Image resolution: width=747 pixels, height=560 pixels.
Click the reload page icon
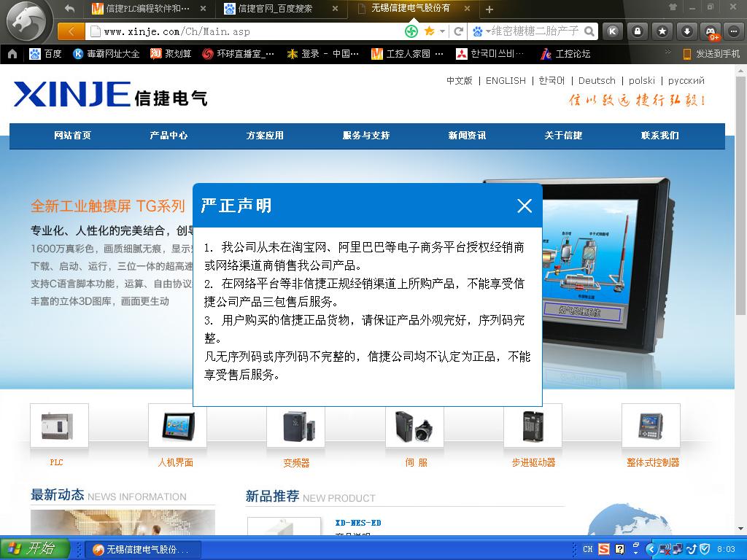tap(458, 31)
